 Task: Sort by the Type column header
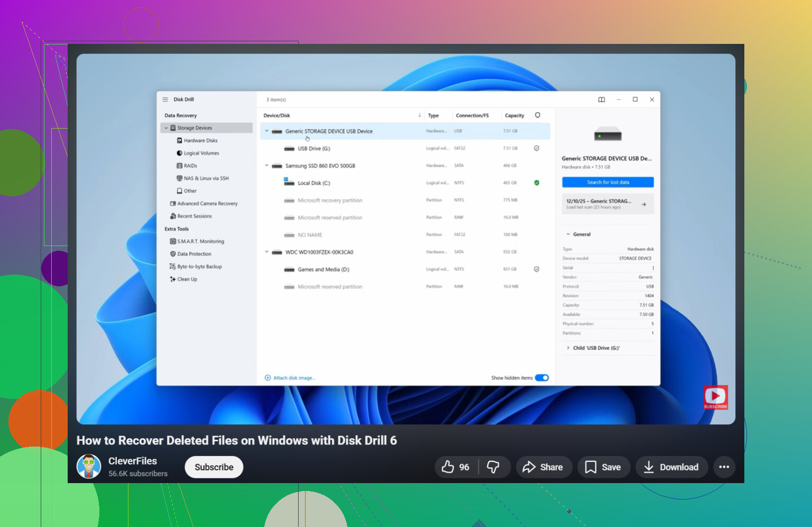point(433,115)
